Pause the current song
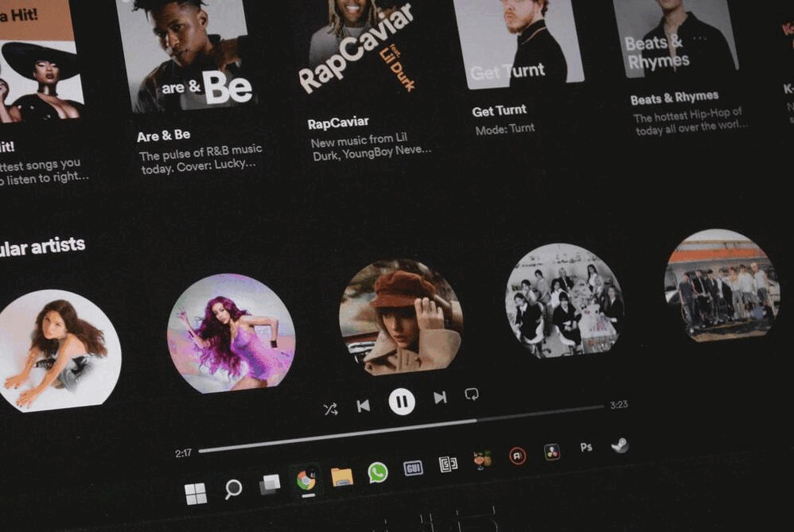 (x=402, y=402)
